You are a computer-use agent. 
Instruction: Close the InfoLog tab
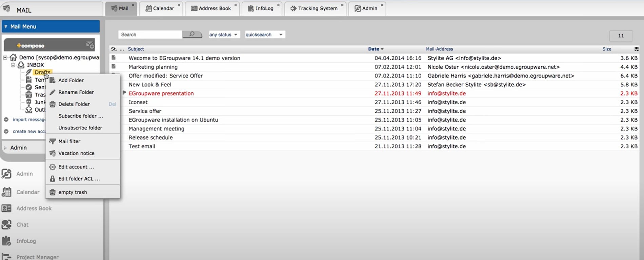point(278,5)
